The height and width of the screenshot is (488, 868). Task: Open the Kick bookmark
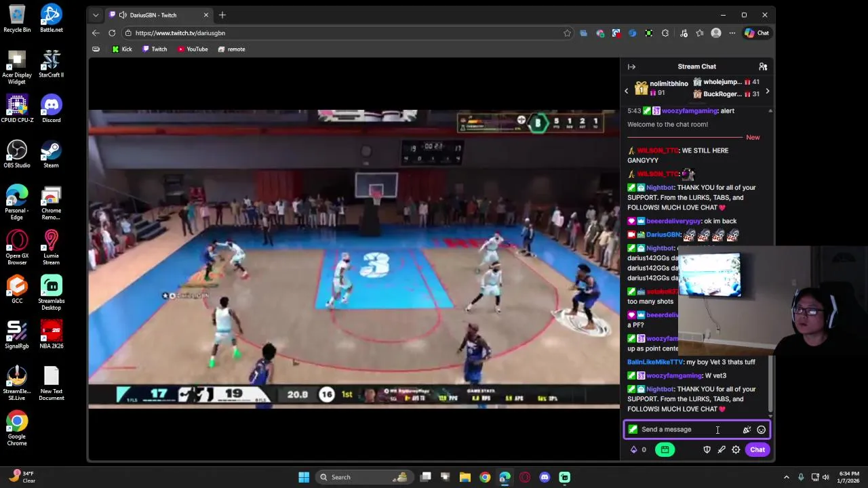122,49
